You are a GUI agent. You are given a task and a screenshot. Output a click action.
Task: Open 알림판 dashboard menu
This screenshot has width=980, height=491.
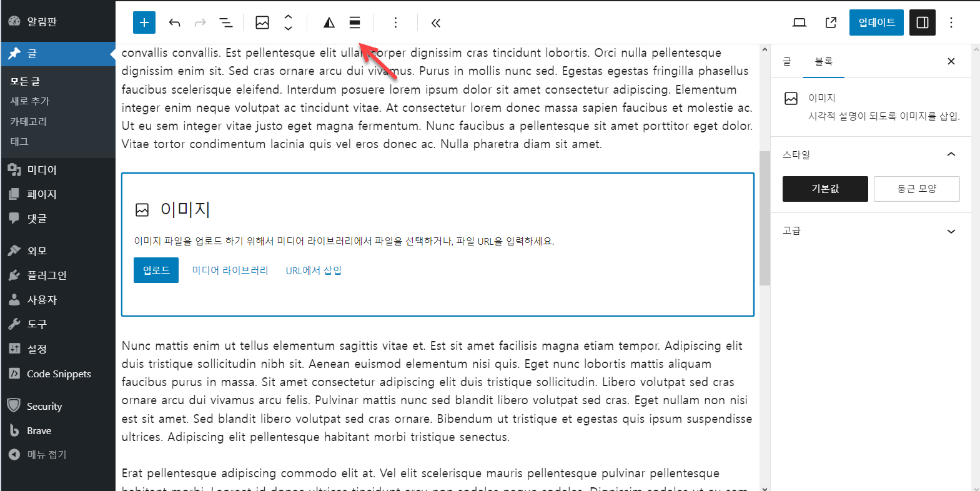click(x=57, y=21)
